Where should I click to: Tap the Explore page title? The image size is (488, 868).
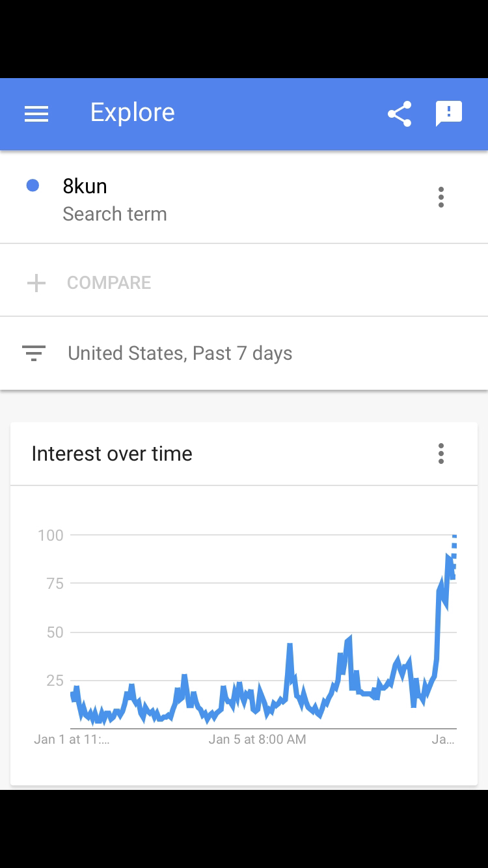click(132, 113)
